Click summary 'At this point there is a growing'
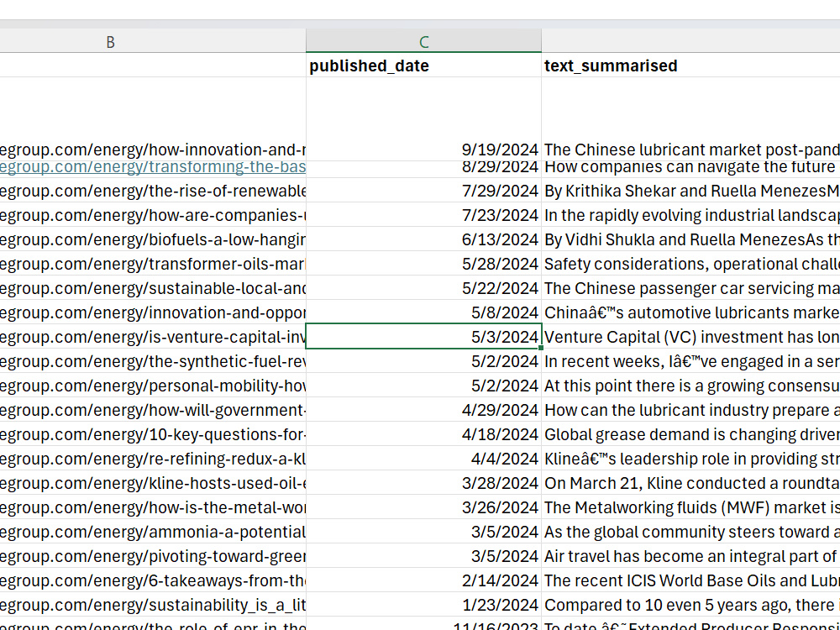The image size is (840, 630). pos(690,386)
